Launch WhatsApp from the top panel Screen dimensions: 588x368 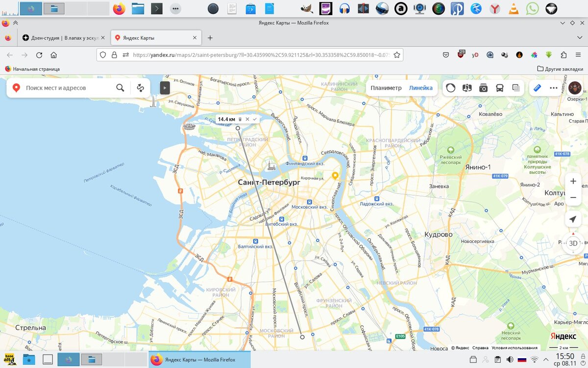[x=533, y=8]
